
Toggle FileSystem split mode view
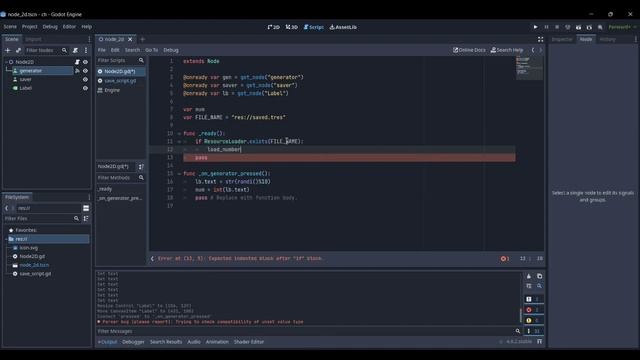tap(86, 208)
